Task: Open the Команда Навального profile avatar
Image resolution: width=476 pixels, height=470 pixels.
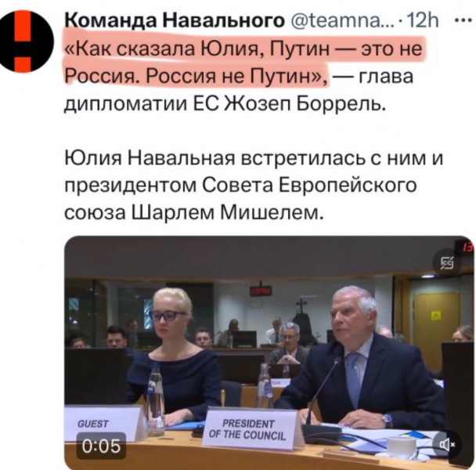Action: (x=27, y=41)
